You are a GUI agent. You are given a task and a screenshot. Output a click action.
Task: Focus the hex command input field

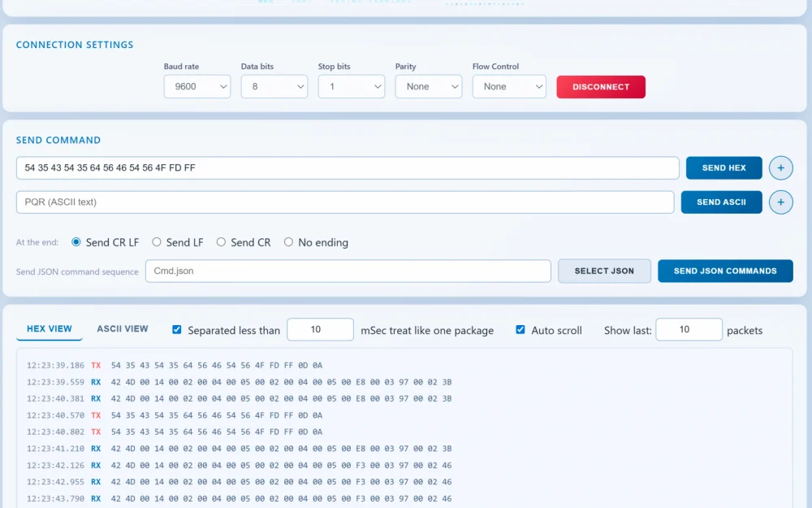pyautogui.click(x=348, y=168)
